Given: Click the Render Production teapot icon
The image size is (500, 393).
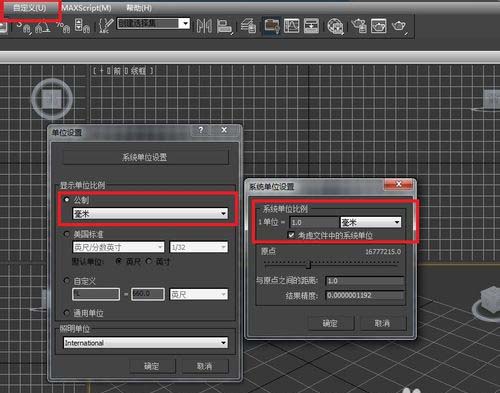Looking at the screenshot, I should [x=399, y=26].
